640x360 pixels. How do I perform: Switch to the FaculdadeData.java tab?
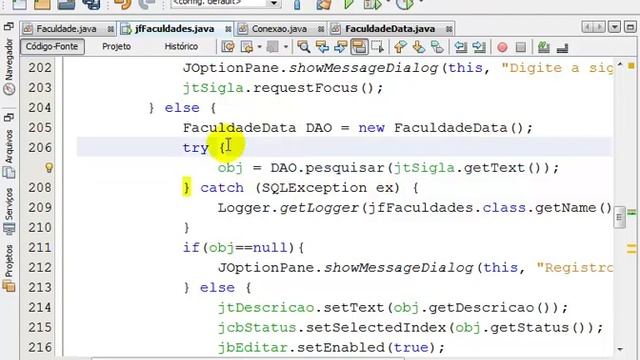(390, 29)
